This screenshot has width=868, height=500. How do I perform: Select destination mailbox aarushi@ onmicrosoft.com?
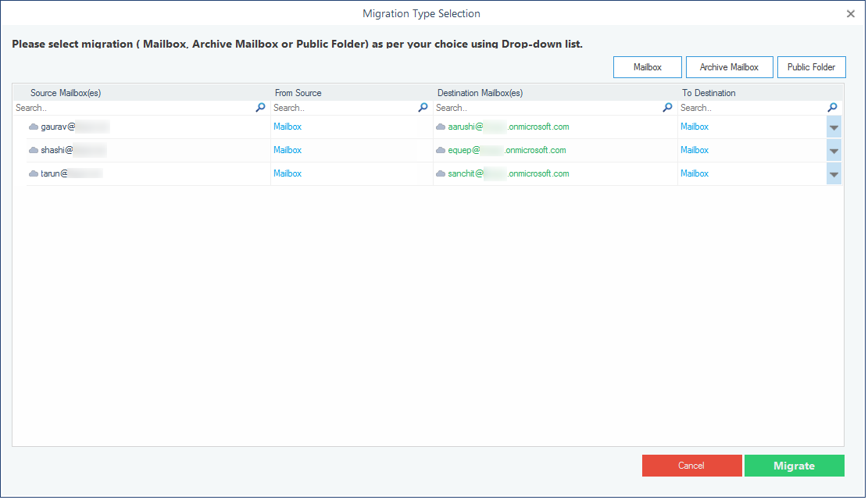(508, 127)
